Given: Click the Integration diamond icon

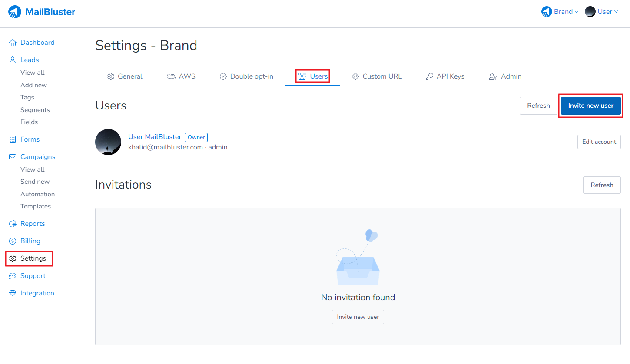Looking at the screenshot, I should pyautogui.click(x=13, y=293).
